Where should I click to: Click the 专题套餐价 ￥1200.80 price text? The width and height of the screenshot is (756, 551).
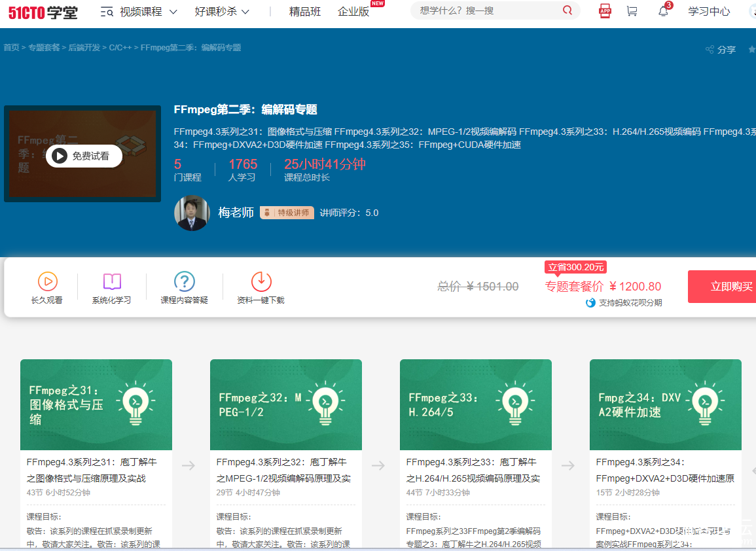point(603,287)
